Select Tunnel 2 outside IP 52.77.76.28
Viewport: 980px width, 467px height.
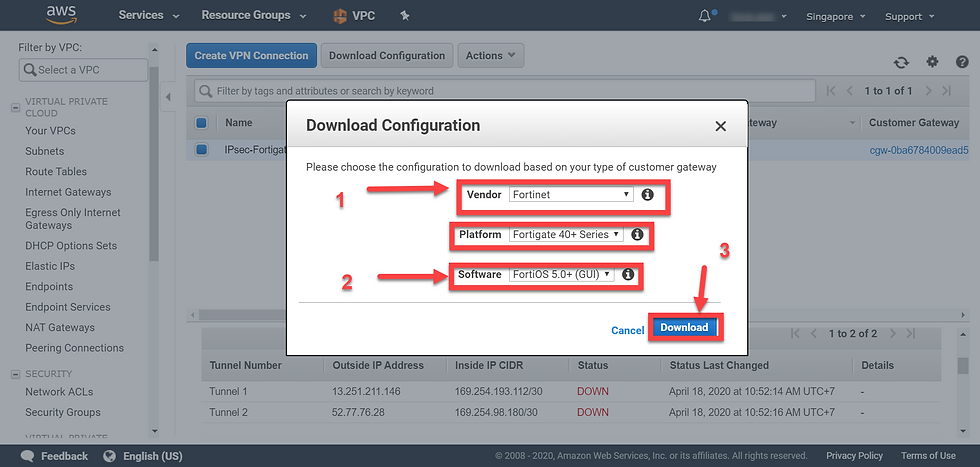coord(358,413)
